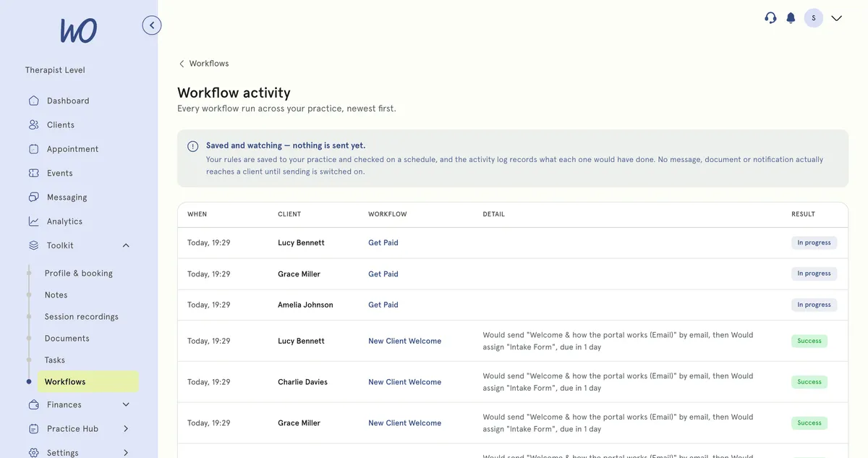Click the DETAIL column header
This screenshot has width=868, height=458.
point(494,214)
